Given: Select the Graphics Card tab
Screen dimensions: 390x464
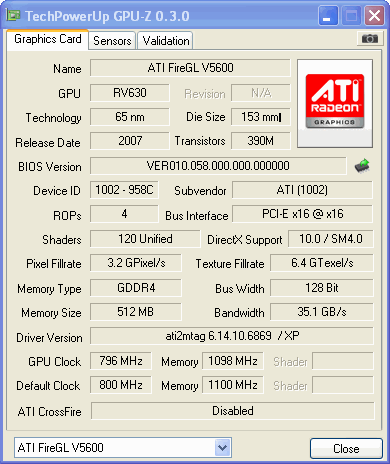Looking at the screenshot, I should 48,39.
